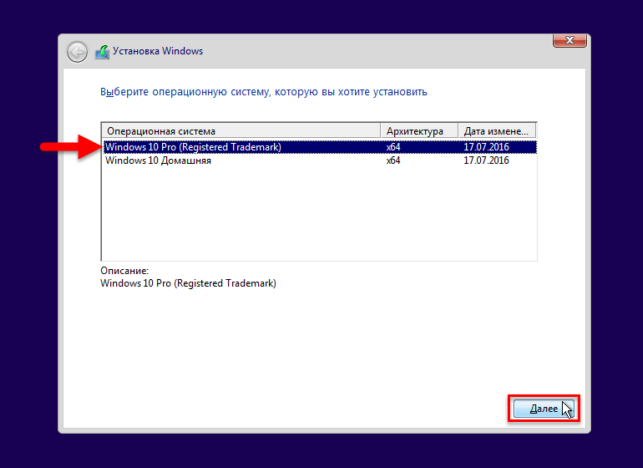Click the heading Выберите операционную систему

[x=264, y=92]
